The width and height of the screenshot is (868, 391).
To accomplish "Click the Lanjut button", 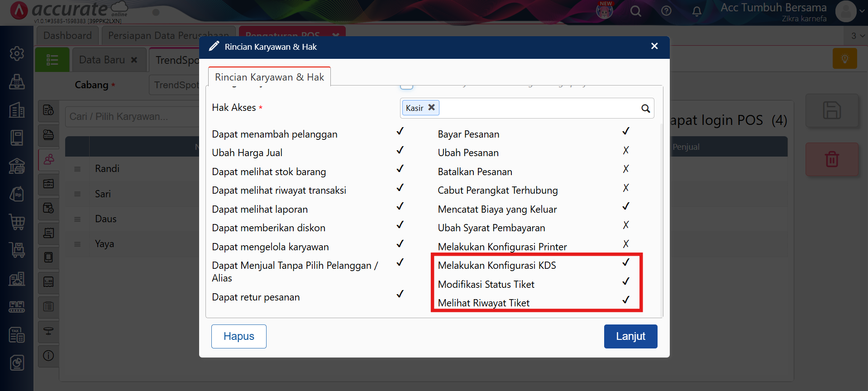I will [x=630, y=336].
